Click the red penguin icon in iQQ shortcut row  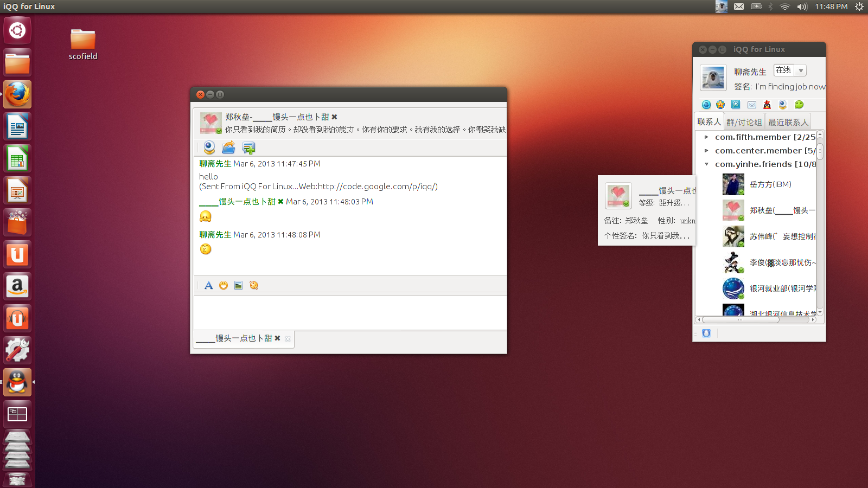[x=767, y=105]
